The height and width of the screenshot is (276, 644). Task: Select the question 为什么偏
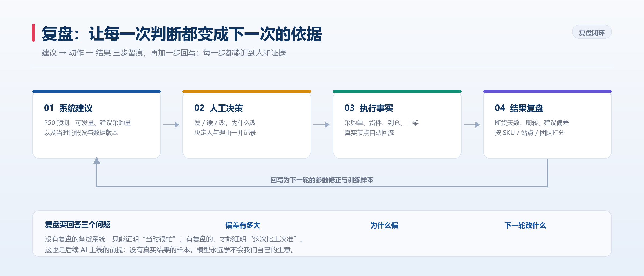384,225
